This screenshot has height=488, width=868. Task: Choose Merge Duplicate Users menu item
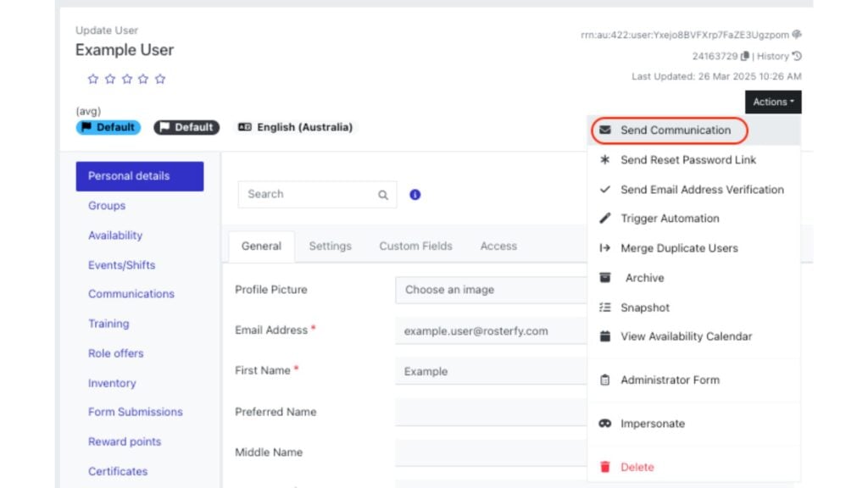coord(679,248)
